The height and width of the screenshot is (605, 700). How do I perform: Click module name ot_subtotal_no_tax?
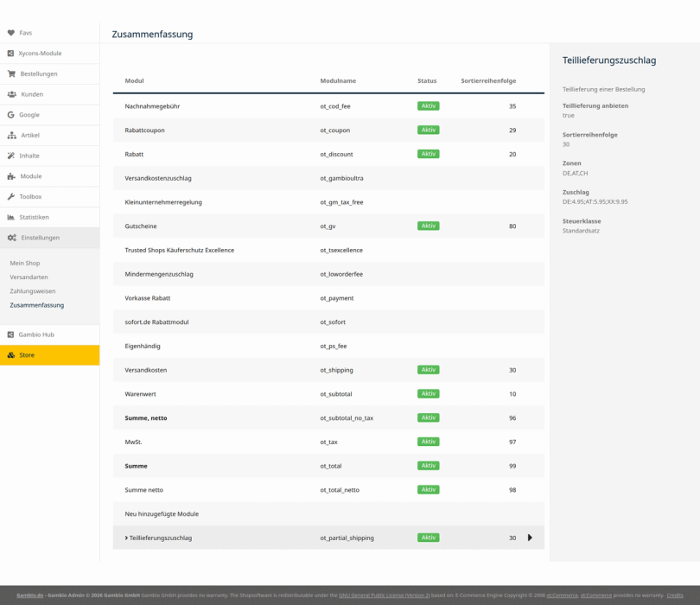pos(347,418)
